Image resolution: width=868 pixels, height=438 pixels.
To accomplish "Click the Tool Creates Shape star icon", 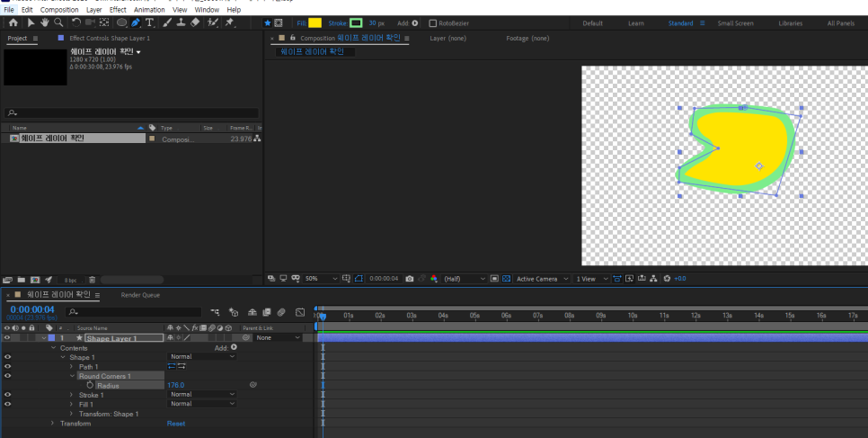I will [268, 23].
